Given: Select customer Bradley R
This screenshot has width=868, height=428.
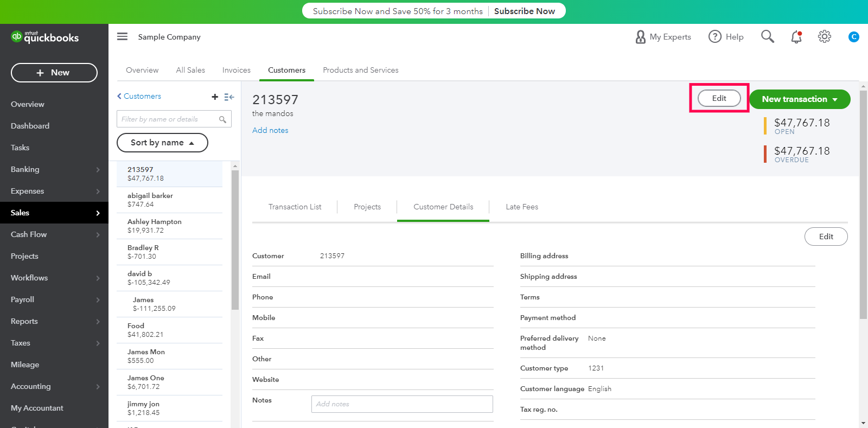Looking at the screenshot, I should tap(169, 252).
